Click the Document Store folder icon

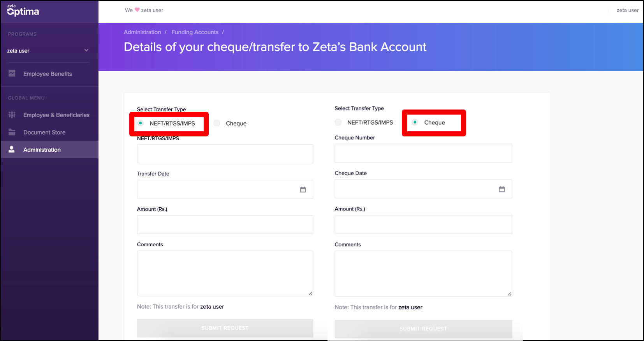click(12, 132)
